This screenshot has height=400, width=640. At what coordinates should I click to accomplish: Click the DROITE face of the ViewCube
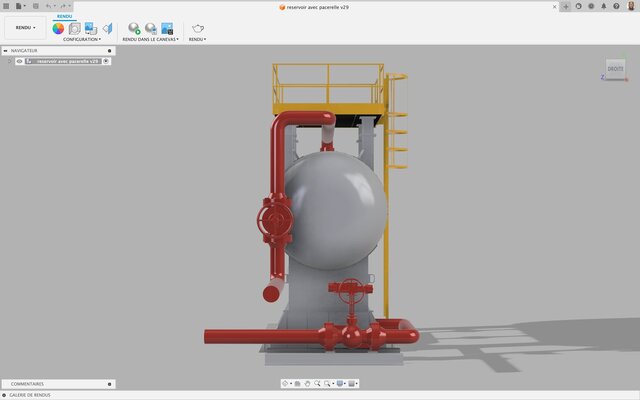pyautogui.click(x=615, y=69)
